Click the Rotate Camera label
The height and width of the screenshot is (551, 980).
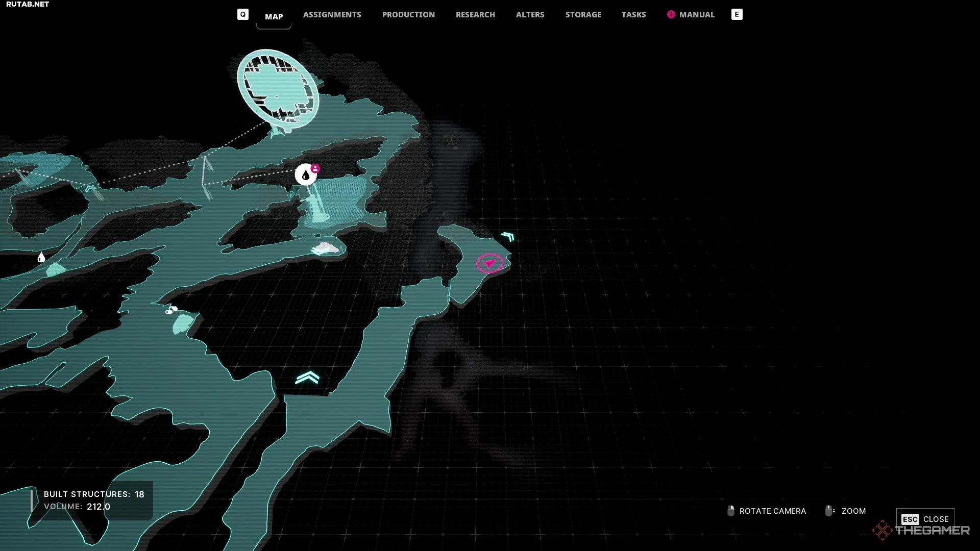click(x=773, y=511)
